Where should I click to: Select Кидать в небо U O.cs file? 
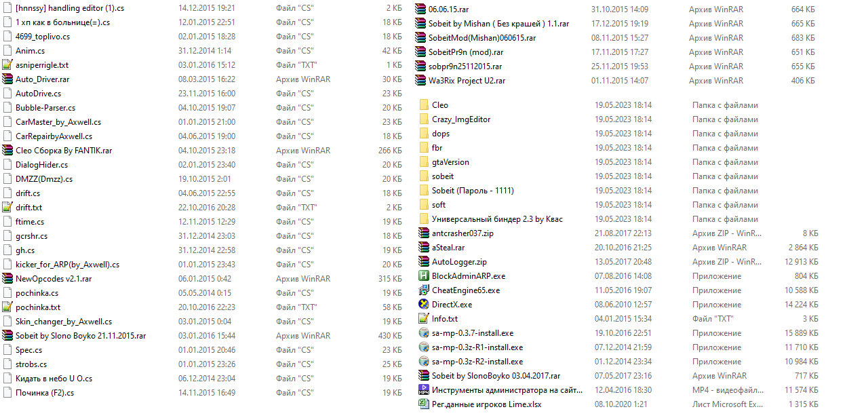[54, 379]
